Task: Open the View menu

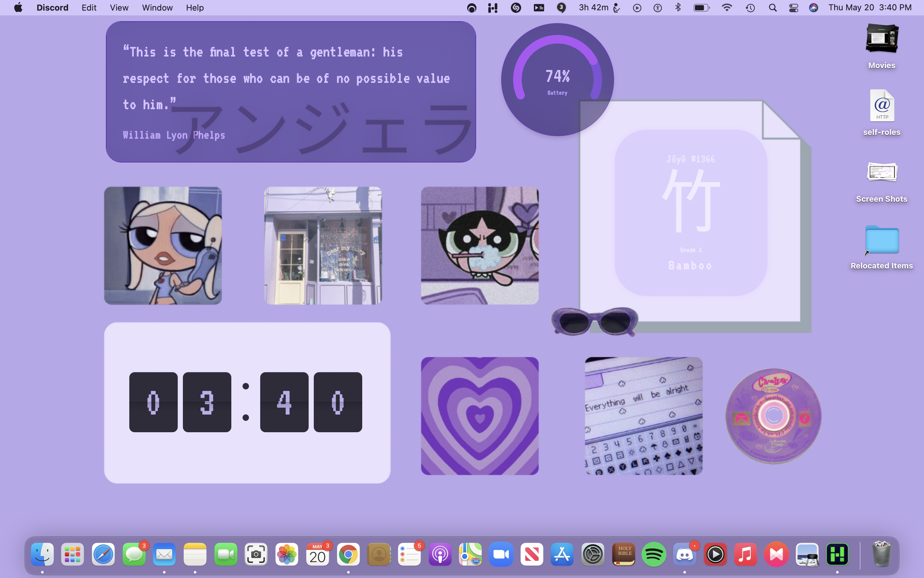Action: pos(119,8)
